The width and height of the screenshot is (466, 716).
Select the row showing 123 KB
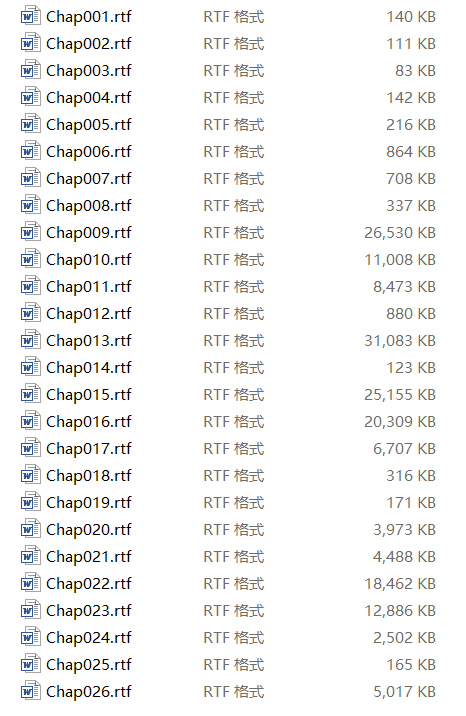pos(228,368)
